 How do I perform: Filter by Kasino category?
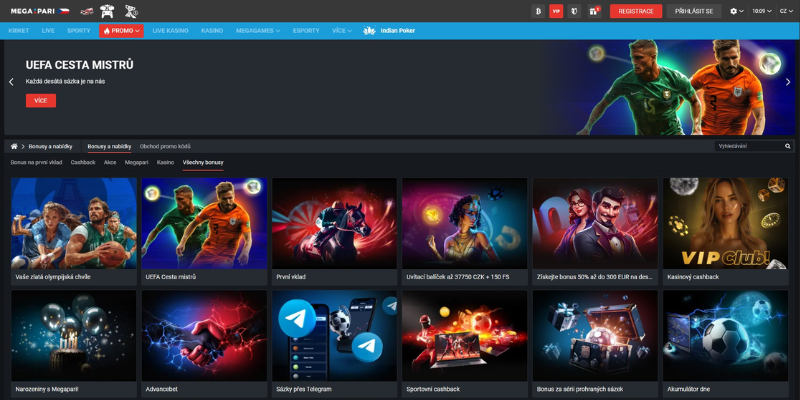click(165, 162)
